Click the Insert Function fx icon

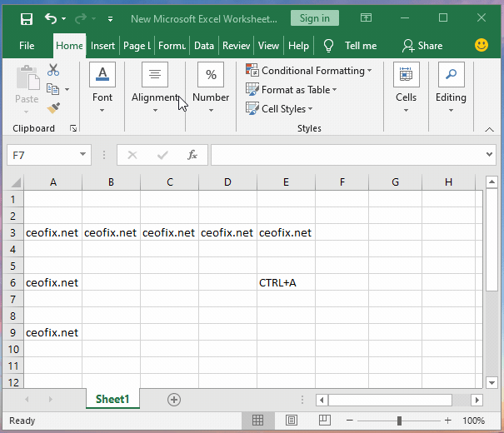pyautogui.click(x=192, y=155)
